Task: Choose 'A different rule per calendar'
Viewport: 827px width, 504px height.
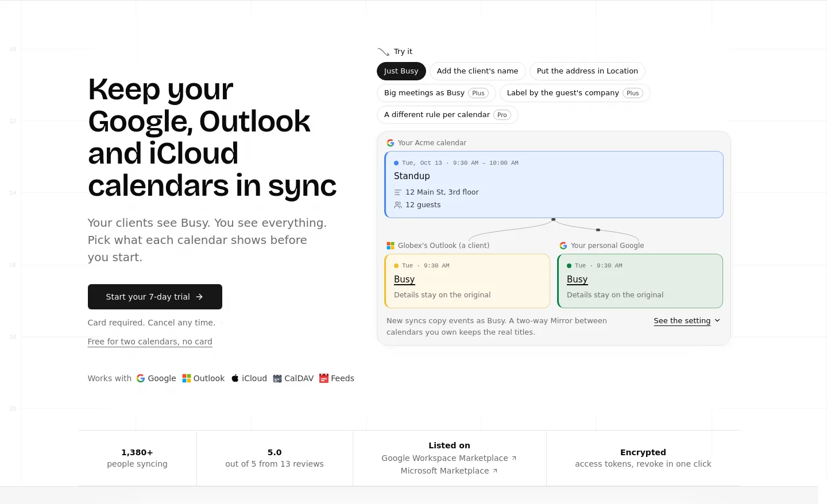Action: pos(447,115)
